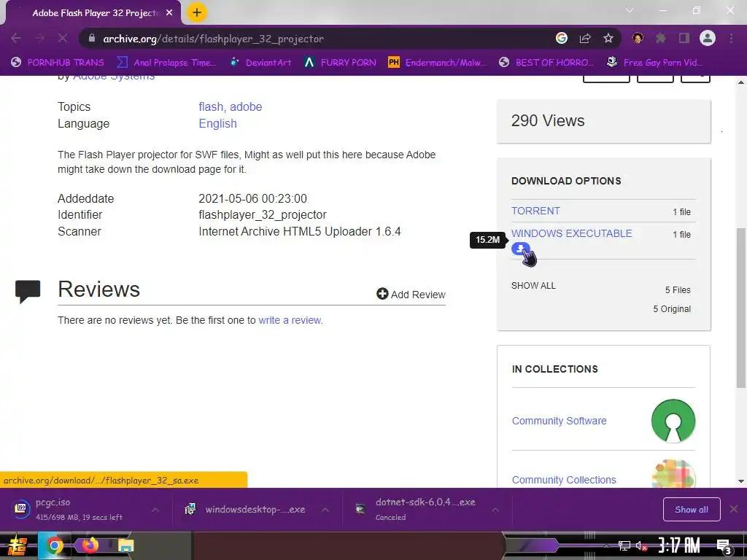Screen dimensions: 747x560
Task: Stop page loading with the X button
Action: (x=63, y=38)
